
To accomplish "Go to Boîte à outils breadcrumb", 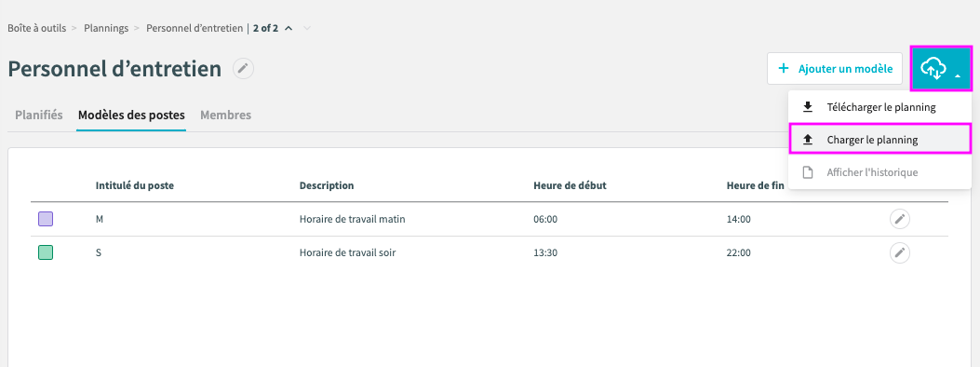I will [37, 28].
